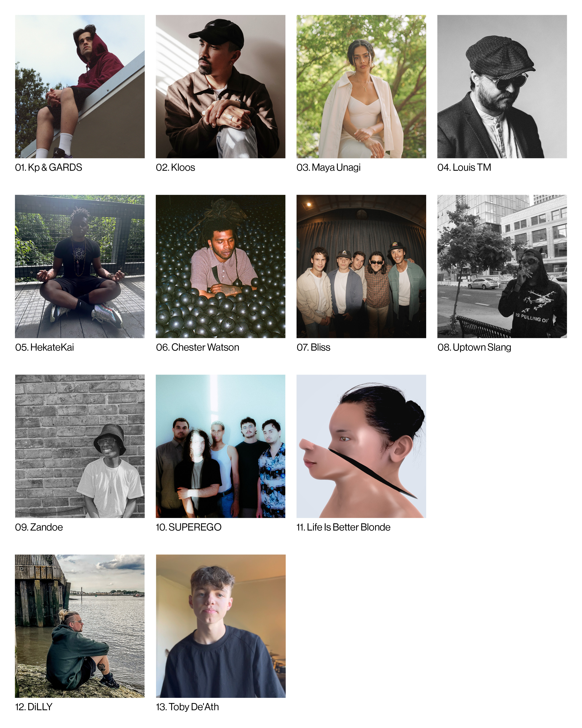Follow the '06. Chester Watson' text link
Image resolution: width=582 pixels, height=728 pixels.
tap(197, 347)
